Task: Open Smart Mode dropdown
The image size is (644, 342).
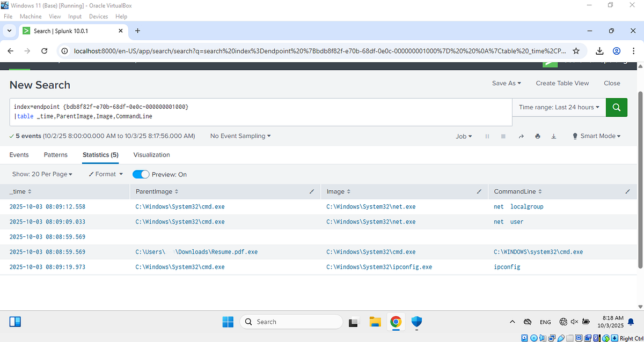Action: [x=596, y=136]
